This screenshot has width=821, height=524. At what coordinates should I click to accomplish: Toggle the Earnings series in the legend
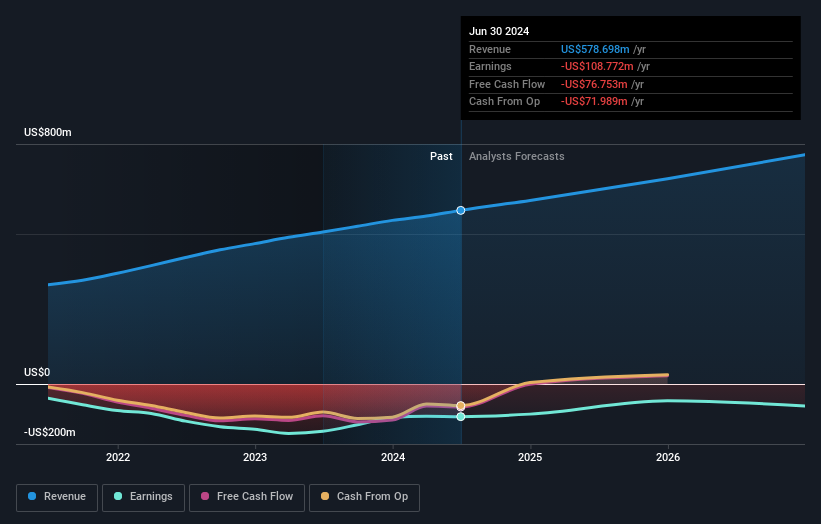(143, 497)
